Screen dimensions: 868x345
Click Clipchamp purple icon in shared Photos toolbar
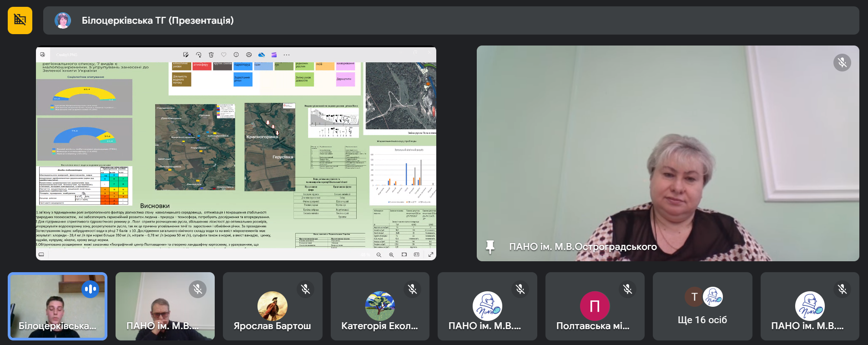click(274, 55)
